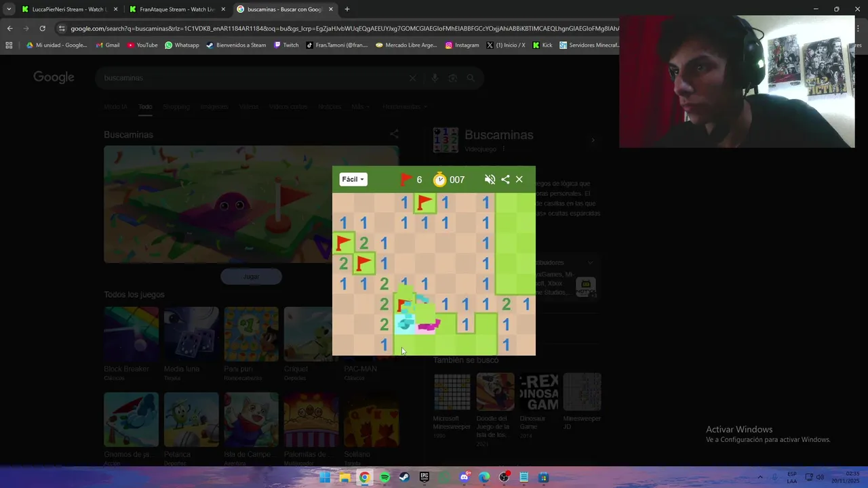Close the LuccaPierNeri Stream tab
Image resolution: width=868 pixels, height=488 pixels.
(115, 9)
